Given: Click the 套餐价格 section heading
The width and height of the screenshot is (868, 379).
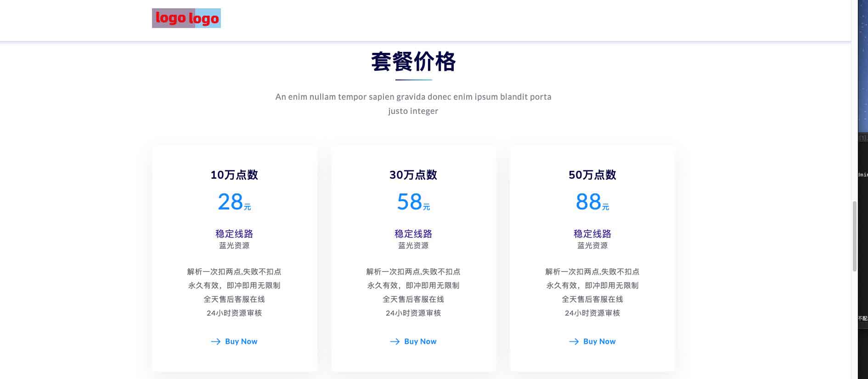Looking at the screenshot, I should point(413,62).
